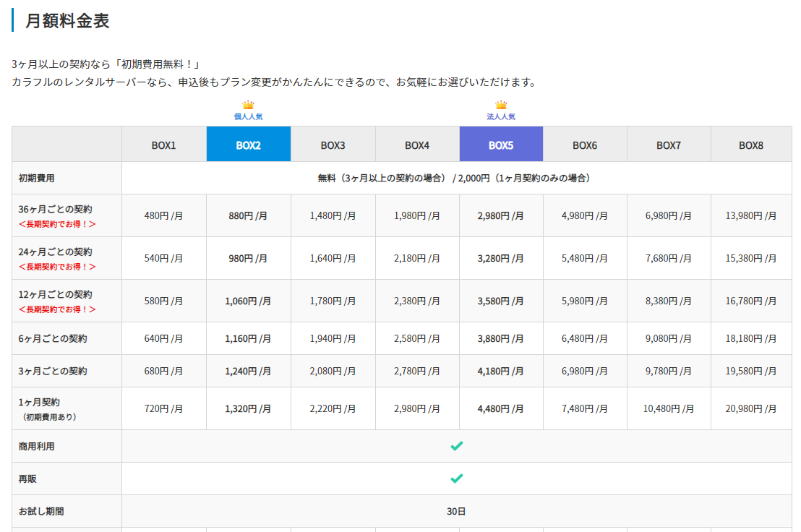Viewport: 801px width, 532px height.
Task: Click the 1,060円/月 price cell
Action: 248,301
